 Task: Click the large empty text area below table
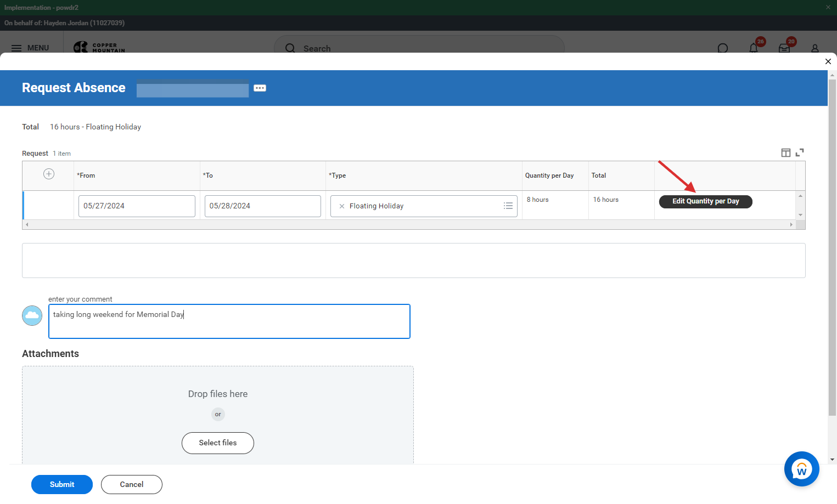pos(414,261)
